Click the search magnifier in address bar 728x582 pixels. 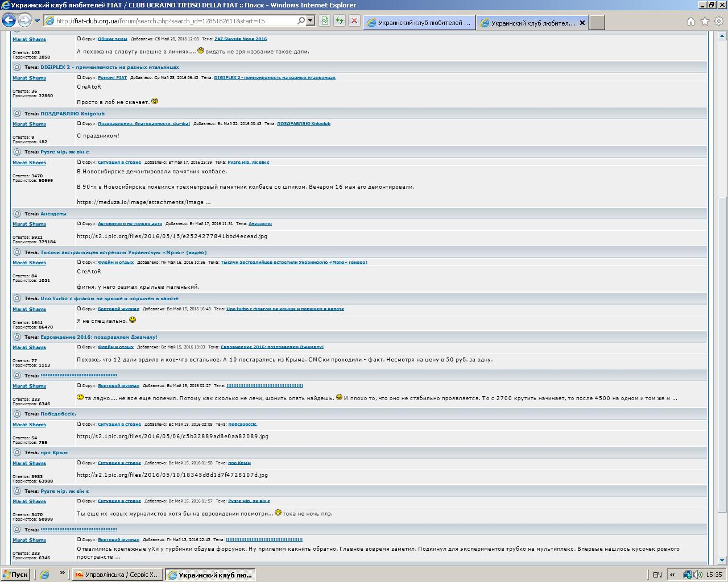(301, 20)
